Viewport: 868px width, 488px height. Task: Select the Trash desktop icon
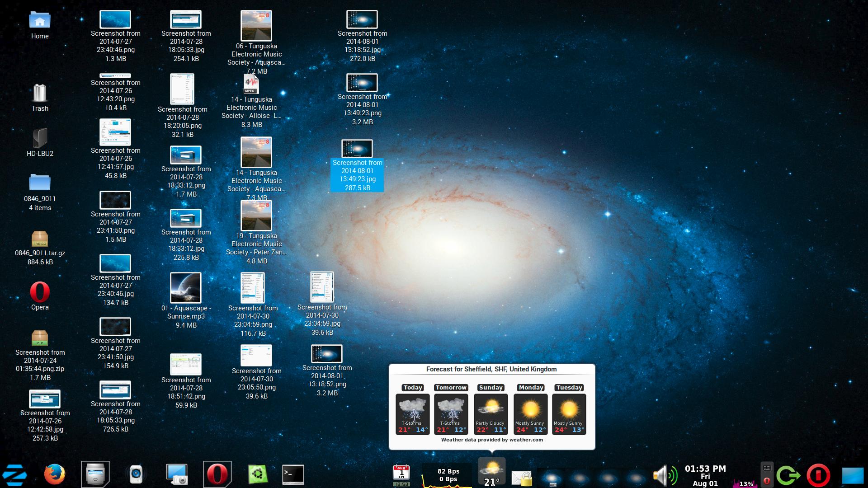(40, 94)
